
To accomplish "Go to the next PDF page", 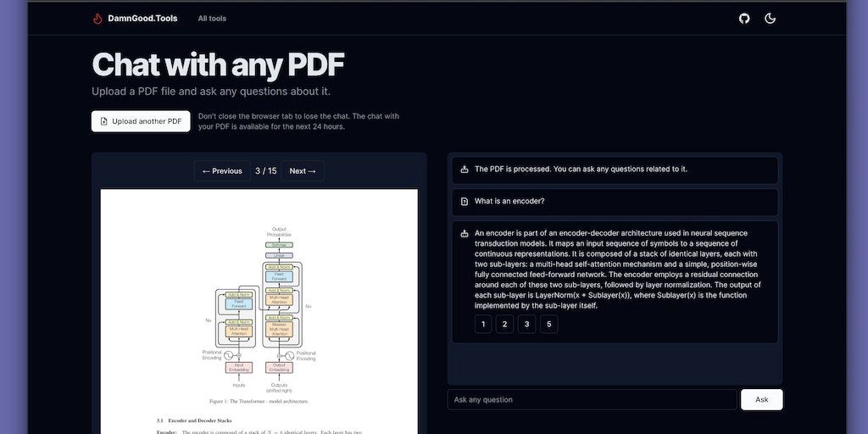I will (303, 171).
